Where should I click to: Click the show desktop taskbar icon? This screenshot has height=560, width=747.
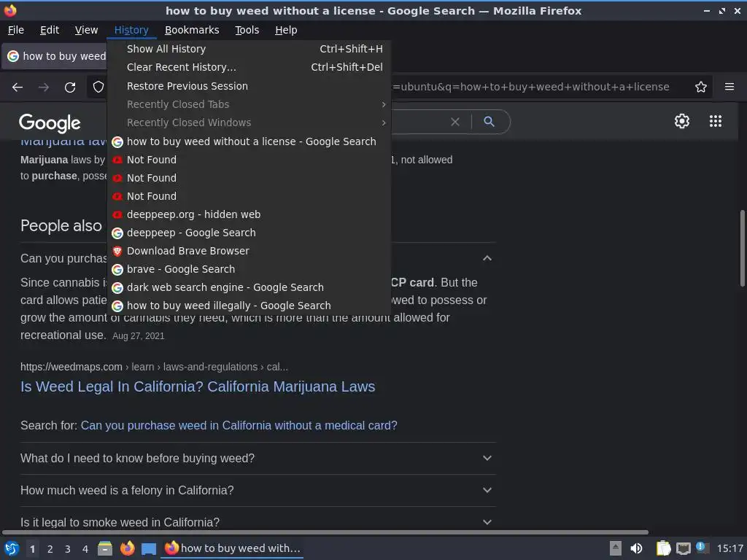[149, 549]
